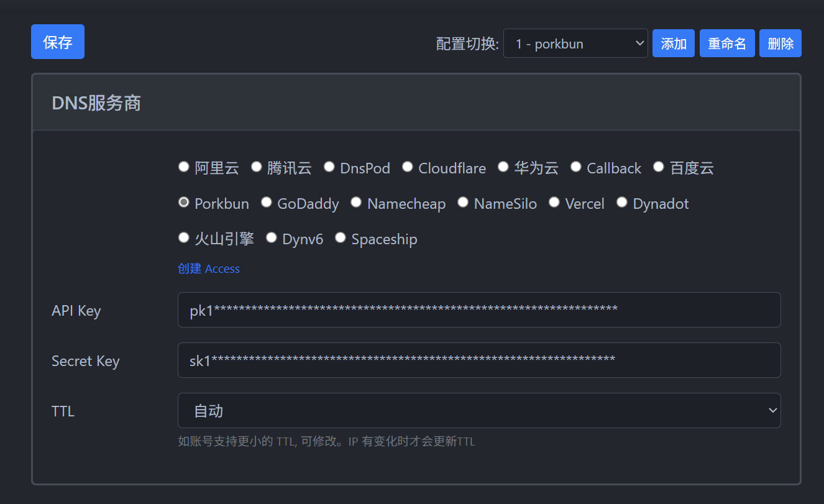
Task: Select the Dynv6 radio option
Action: pyautogui.click(x=271, y=237)
